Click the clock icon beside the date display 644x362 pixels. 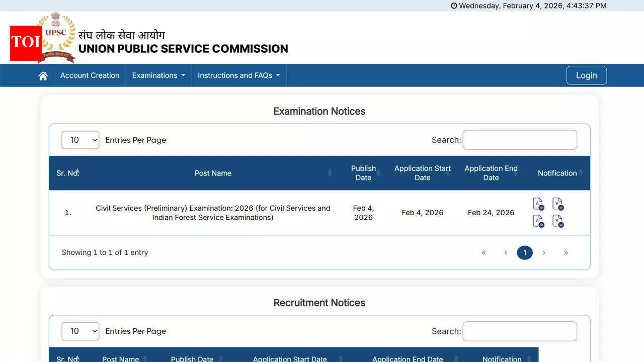(x=454, y=6)
